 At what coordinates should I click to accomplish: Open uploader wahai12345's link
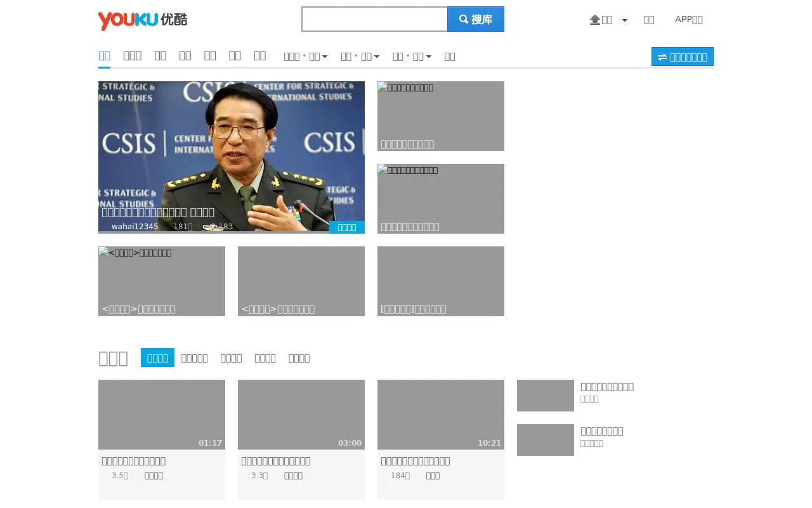pyautogui.click(x=134, y=227)
